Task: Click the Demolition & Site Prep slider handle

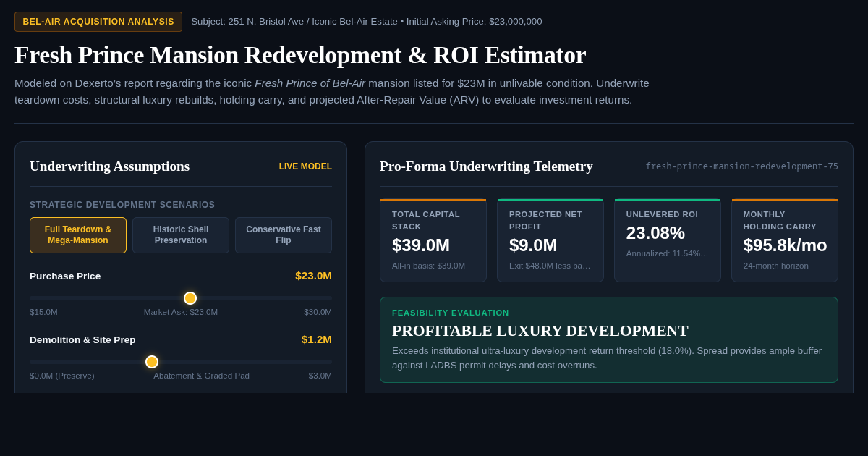Action: [x=152, y=362]
